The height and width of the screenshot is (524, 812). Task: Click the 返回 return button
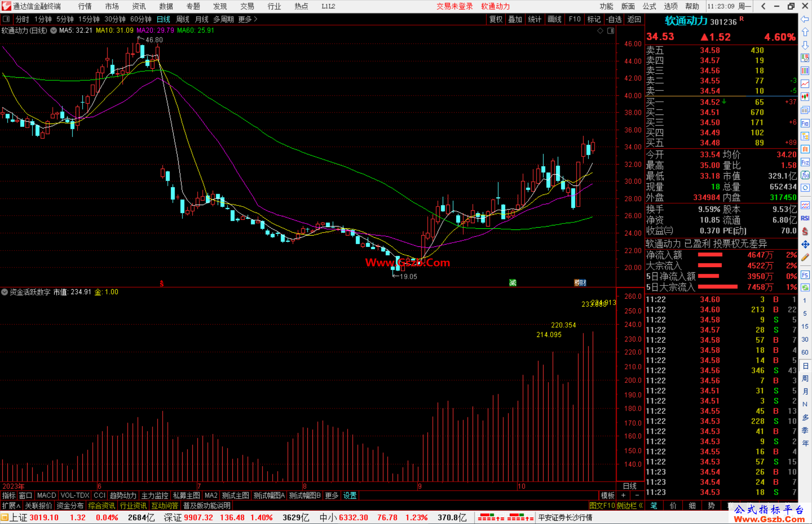pos(634,19)
